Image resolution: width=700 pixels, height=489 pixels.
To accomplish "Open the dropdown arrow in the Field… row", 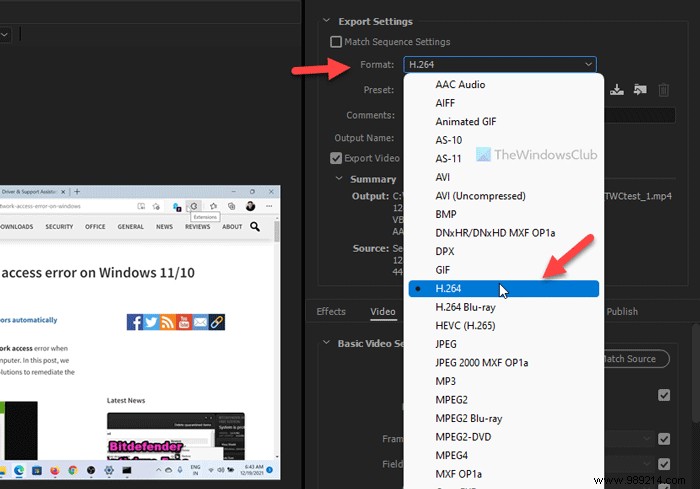I will (x=646, y=464).
